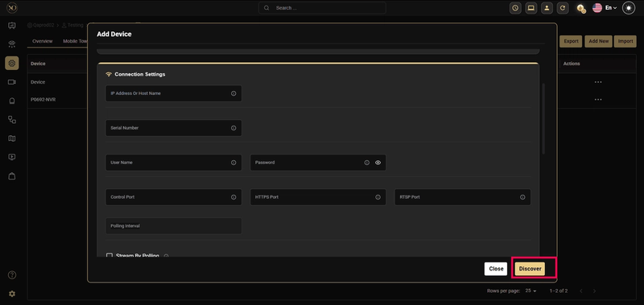Open the video playback sidebar icon
Viewport: 644px width, 305px height.
(x=12, y=157)
